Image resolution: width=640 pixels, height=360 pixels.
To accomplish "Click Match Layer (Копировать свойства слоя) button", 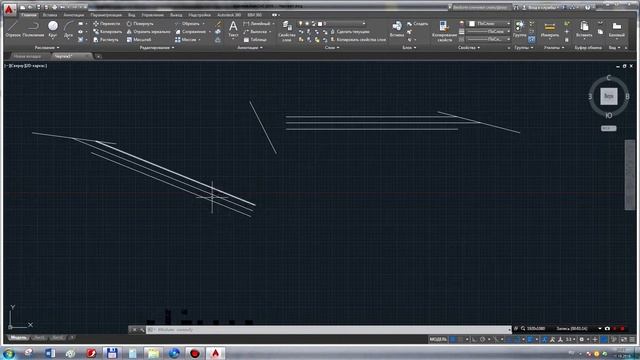I will coord(358,40).
